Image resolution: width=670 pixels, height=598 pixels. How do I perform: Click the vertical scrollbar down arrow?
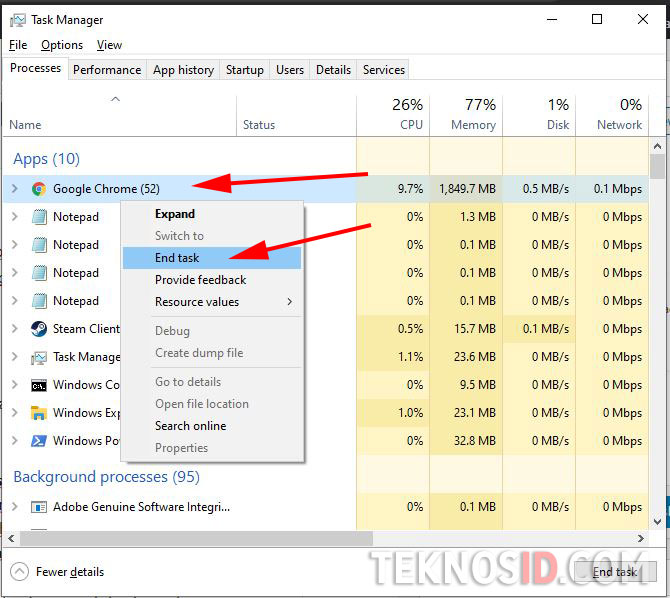(x=658, y=521)
